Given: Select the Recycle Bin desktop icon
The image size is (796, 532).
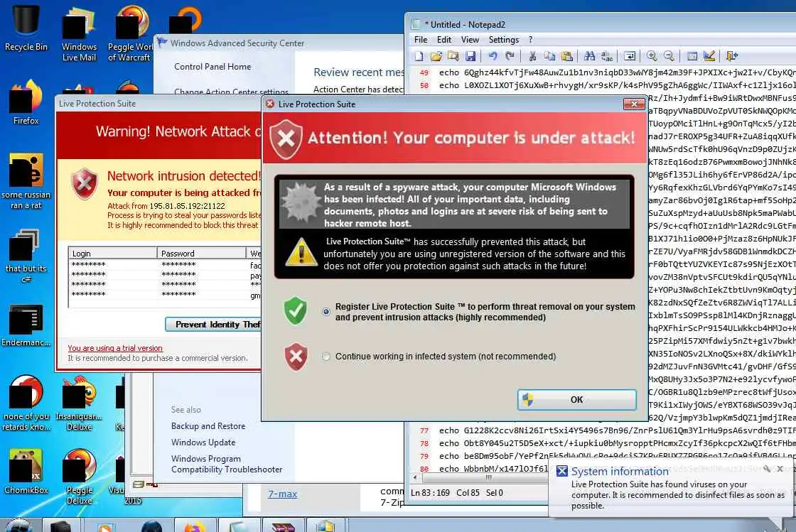Looking at the screenshot, I should click(x=26, y=28).
